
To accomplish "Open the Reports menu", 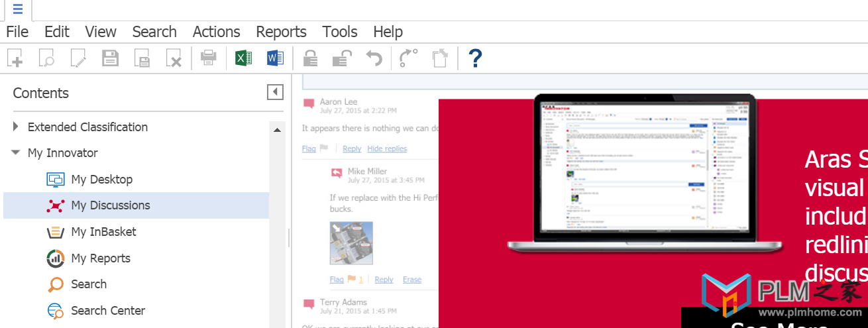I will (x=281, y=32).
